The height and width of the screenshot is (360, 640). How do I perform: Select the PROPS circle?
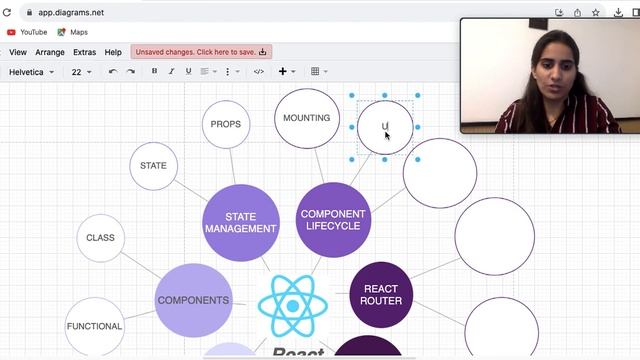[226, 124]
